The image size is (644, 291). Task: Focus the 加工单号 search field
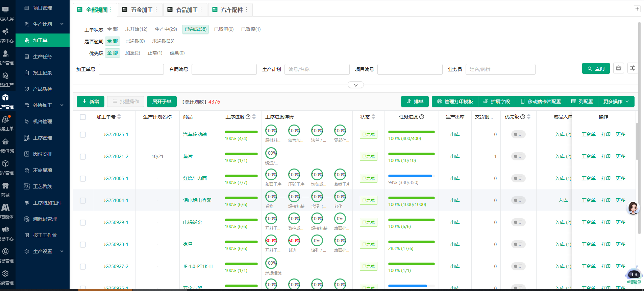[131, 69]
